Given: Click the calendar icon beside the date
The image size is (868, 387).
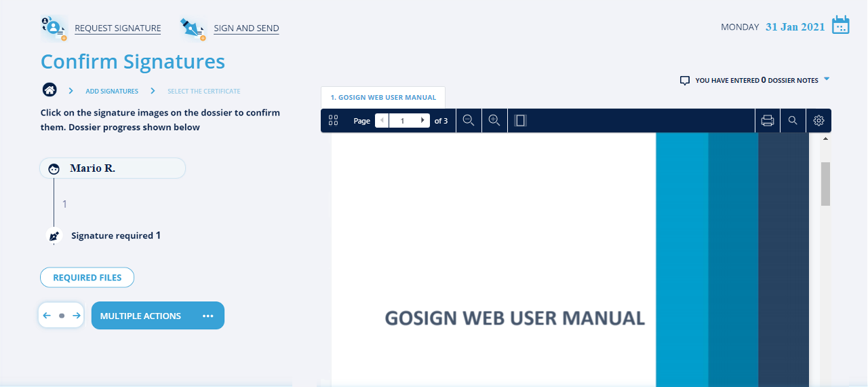Looking at the screenshot, I should pyautogui.click(x=840, y=25).
